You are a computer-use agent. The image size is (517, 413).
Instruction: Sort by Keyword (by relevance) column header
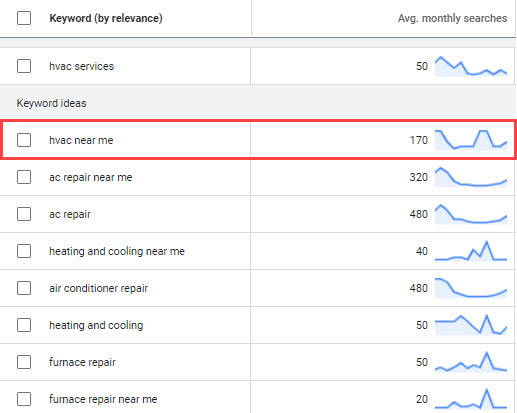tap(106, 18)
